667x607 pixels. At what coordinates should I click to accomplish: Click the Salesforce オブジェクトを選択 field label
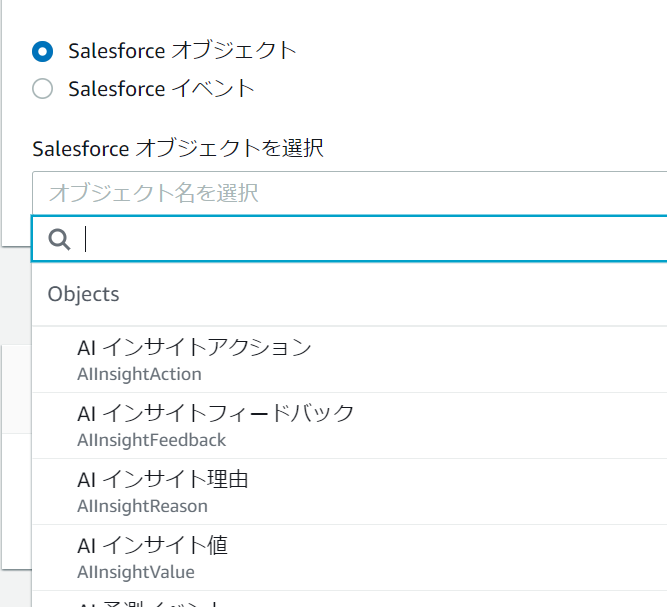pyautogui.click(x=178, y=150)
